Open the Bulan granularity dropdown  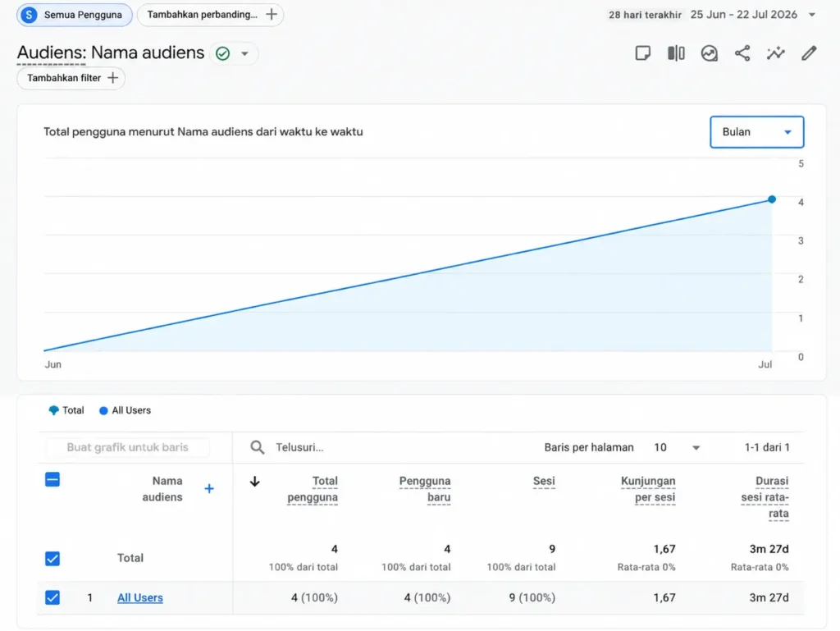(x=756, y=132)
